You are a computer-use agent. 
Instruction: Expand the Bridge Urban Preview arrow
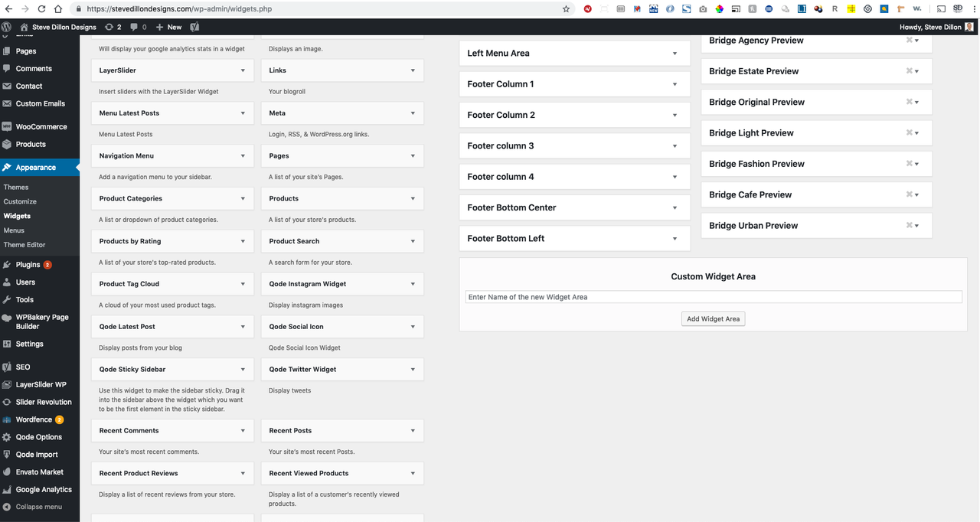pos(917,226)
